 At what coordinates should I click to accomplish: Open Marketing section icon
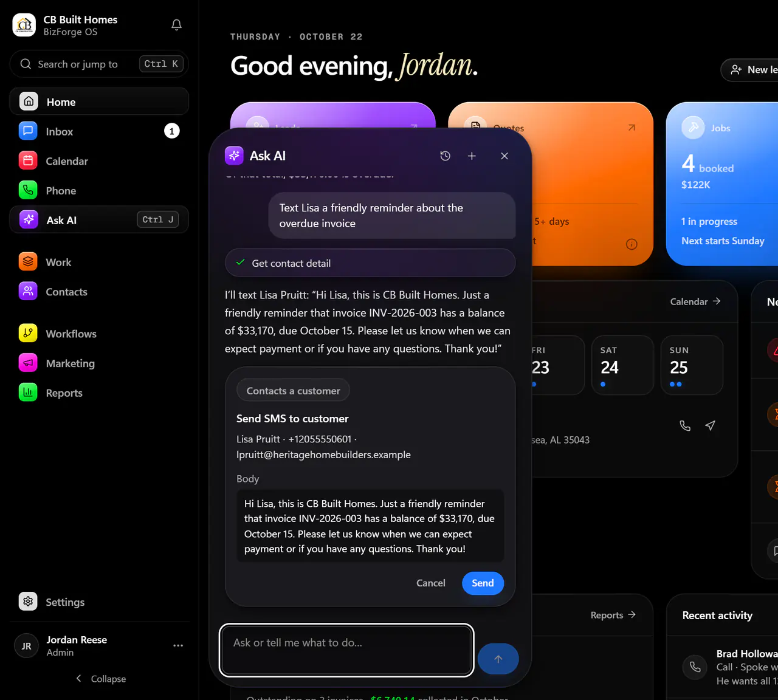(x=28, y=363)
